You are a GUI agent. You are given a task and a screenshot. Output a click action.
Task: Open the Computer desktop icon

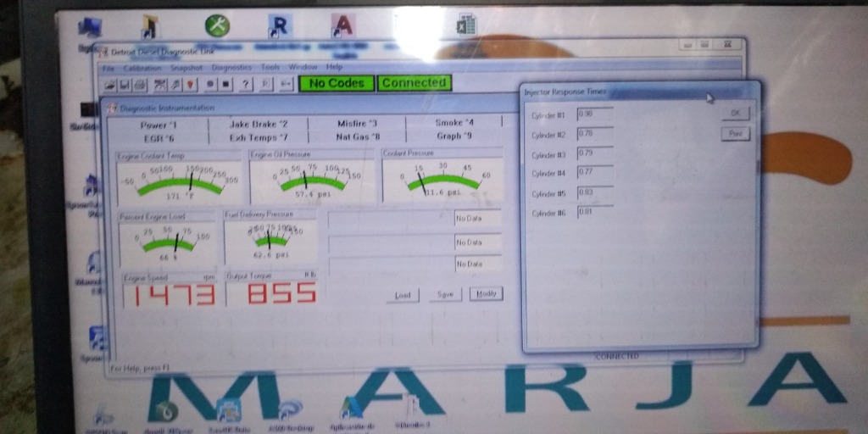click(90, 28)
